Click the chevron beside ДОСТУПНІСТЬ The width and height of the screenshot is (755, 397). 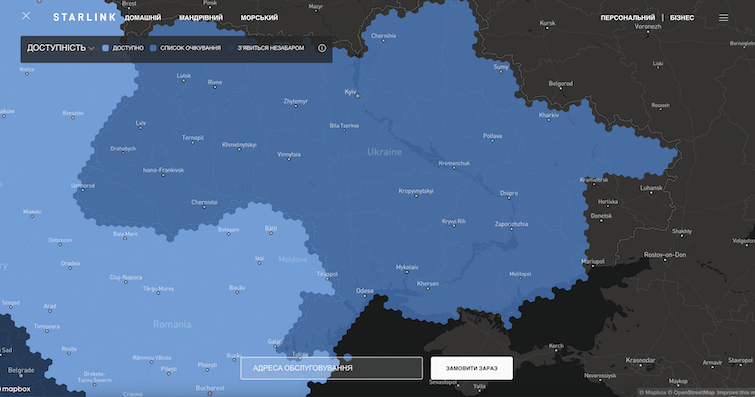[91, 49]
